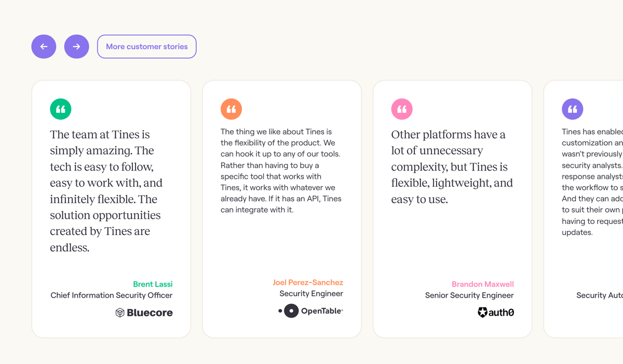Image resolution: width=623 pixels, height=364 pixels.
Task: Select the Auth0 company logo
Action: pyautogui.click(x=496, y=312)
